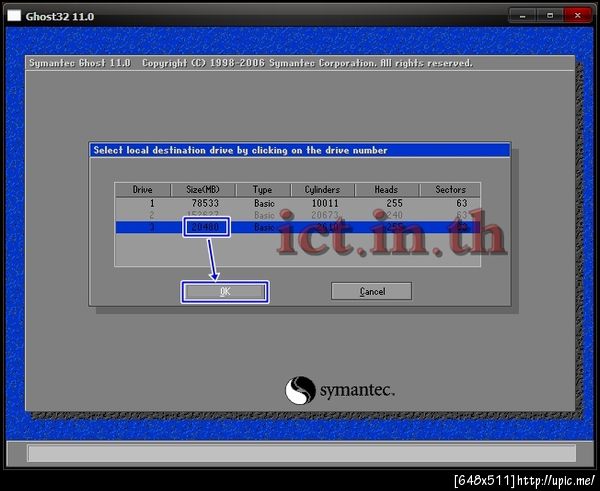Click the Drive column header
Screen dimensions: 600x491
pyautogui.click(x=143, y=190)
